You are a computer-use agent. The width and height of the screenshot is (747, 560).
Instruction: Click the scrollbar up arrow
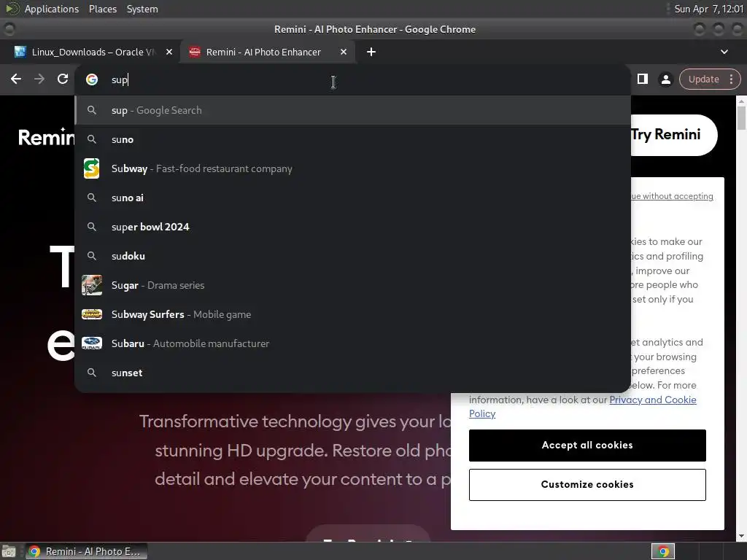pos(741,101)
